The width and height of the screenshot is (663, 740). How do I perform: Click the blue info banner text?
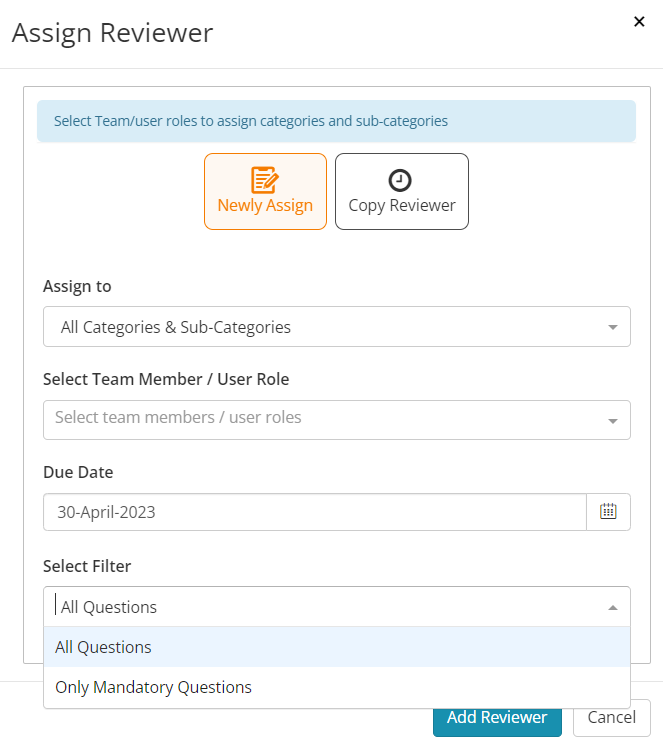tap(251, 121)
